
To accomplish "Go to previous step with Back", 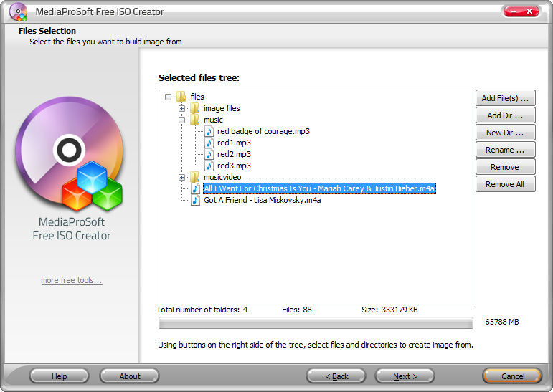I will (336, 376).
